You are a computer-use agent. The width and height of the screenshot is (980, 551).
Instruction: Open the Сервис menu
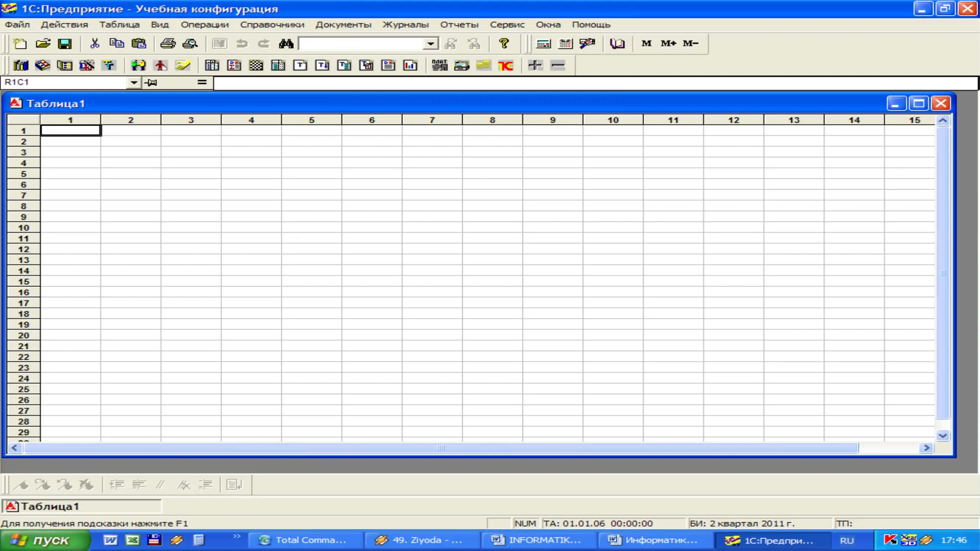[507, 25]
